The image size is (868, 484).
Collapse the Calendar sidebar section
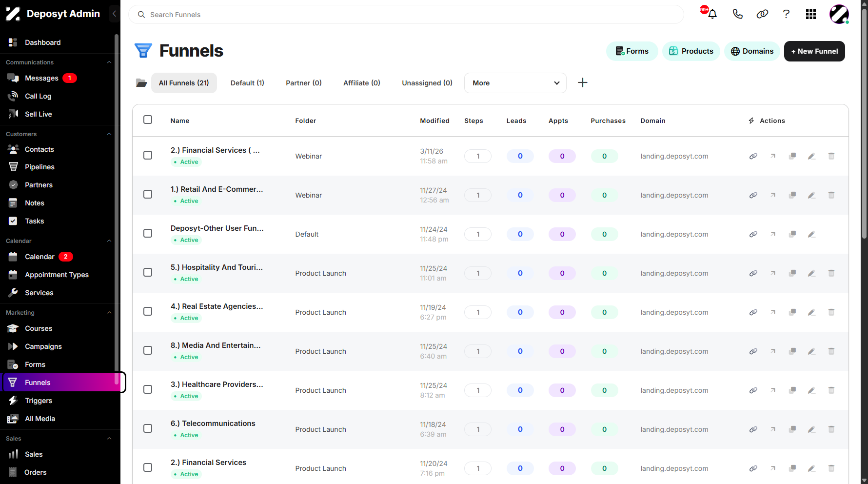pos(109,241)
